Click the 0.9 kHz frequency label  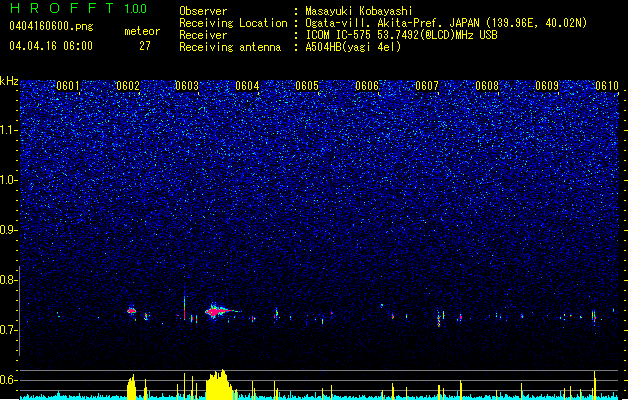[8, 230]
